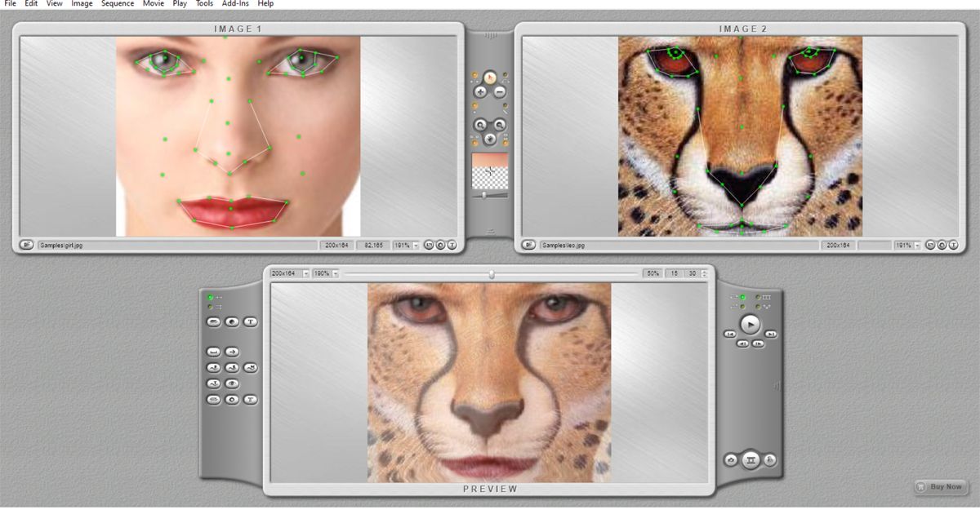The width and height of the screenshot is (980, 514).
Task: Jump to the last frame of preview
Action: 771,335
